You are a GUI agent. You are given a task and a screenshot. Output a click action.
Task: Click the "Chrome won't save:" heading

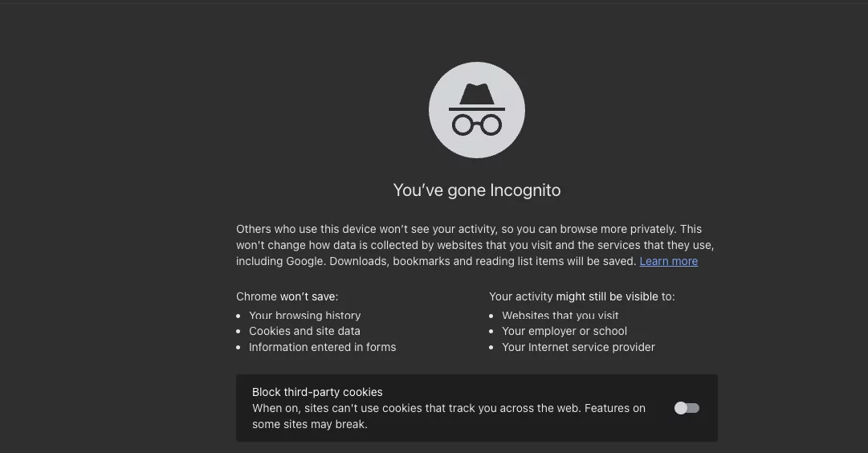[287, 296]
